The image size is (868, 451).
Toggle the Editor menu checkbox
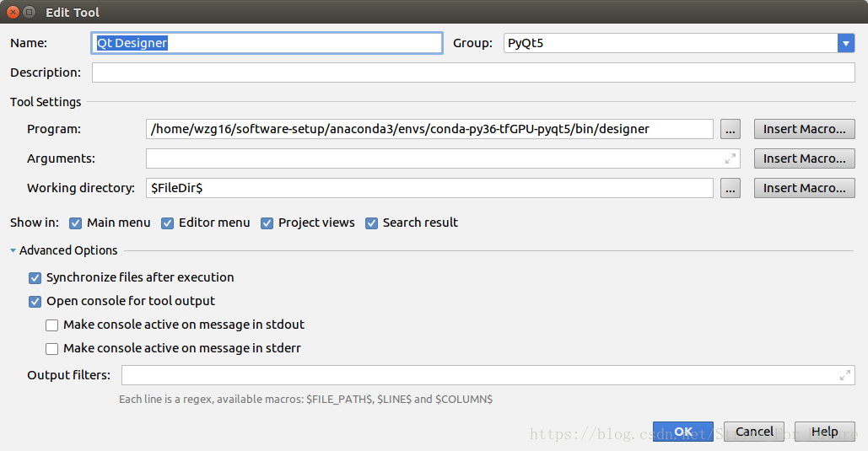click(167, 223)
